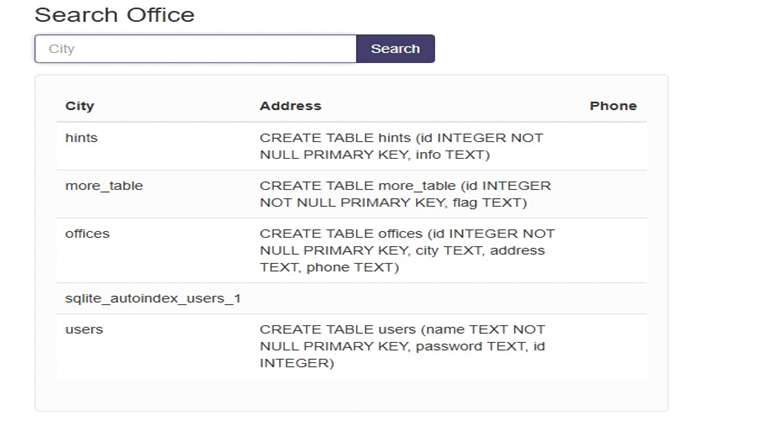The width and height of the screenshot is (780, 442).
Task: Click the offices table name cell
Action: pyautogui.click(x=88, y=234)
